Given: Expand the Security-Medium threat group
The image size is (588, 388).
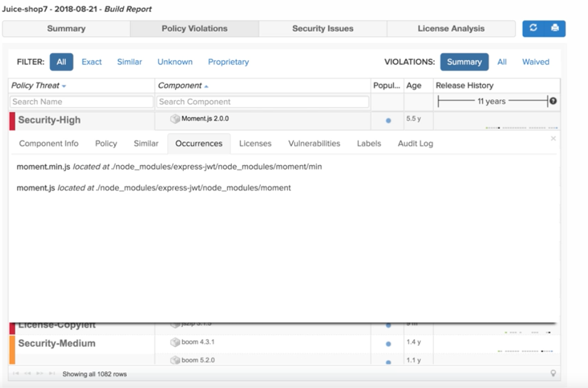Looking at the screenshot, I should click(x=57, y=343).
